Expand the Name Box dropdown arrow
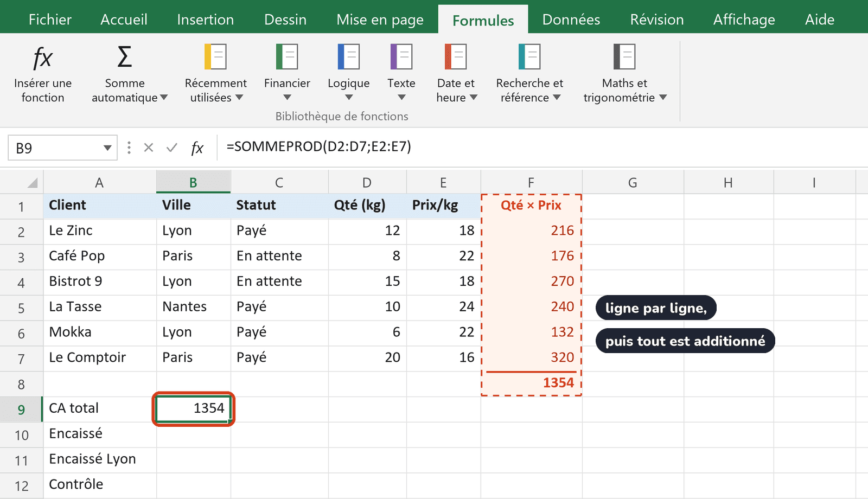Image resolution: width=868 pixels, height=499 pixels. 107,148
